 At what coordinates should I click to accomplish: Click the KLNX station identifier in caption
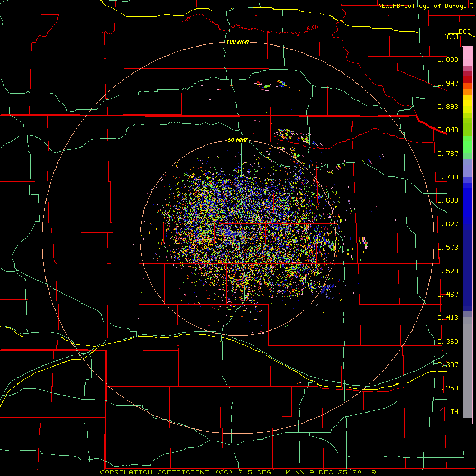tap(295, 472)
